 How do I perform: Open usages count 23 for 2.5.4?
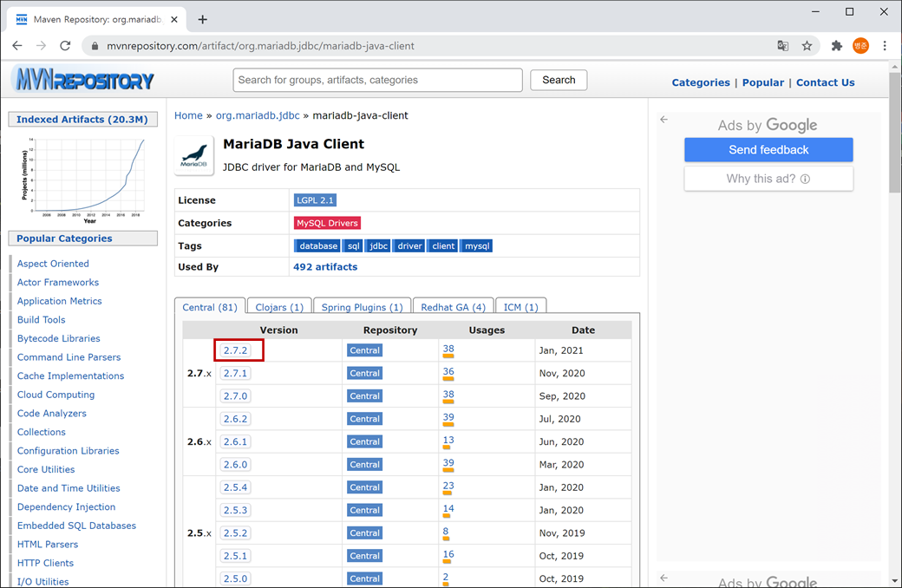point(448,486)
